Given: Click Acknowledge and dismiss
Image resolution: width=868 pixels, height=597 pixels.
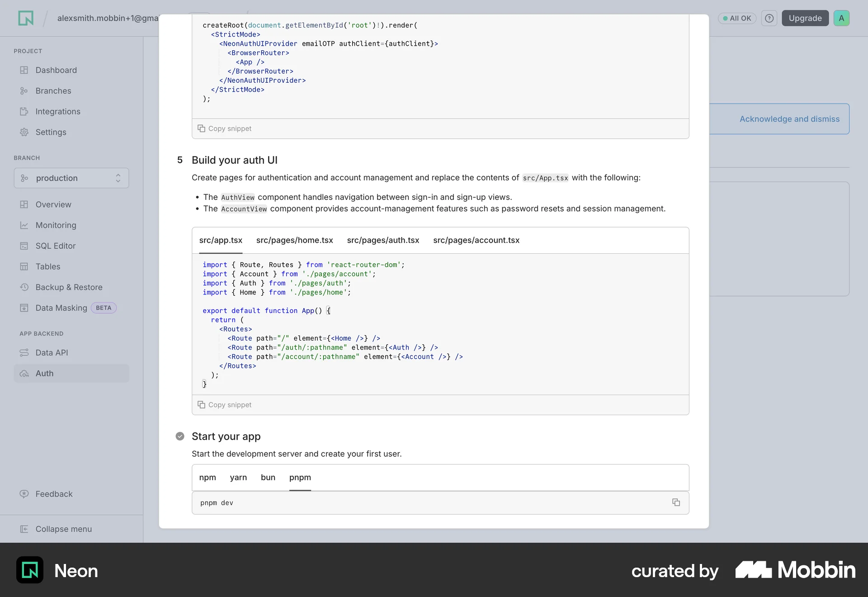Looking at the screenshot, I should pyautogui.click(x=789, y=119).
